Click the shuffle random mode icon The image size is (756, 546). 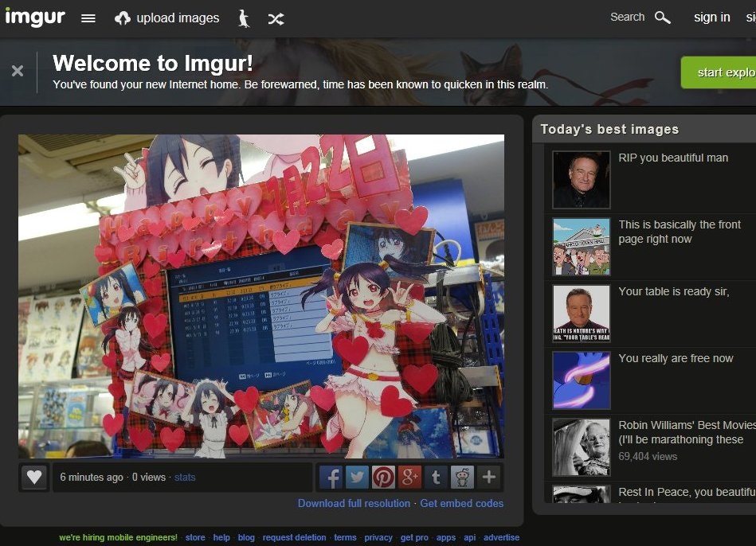(x=276, y=19)
